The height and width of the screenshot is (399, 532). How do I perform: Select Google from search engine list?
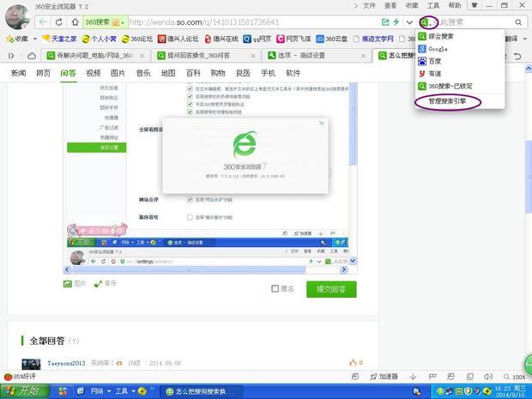[x=460, y=49]
